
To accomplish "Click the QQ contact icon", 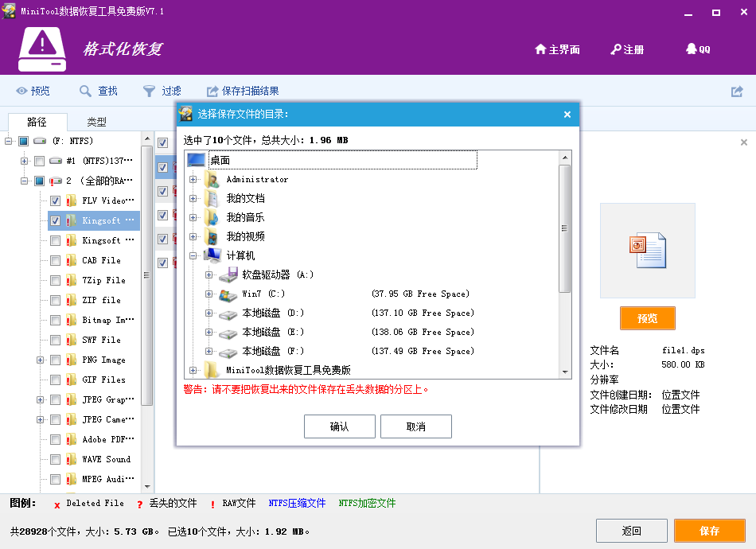I will pyautogui.click(x=691, y=49).
